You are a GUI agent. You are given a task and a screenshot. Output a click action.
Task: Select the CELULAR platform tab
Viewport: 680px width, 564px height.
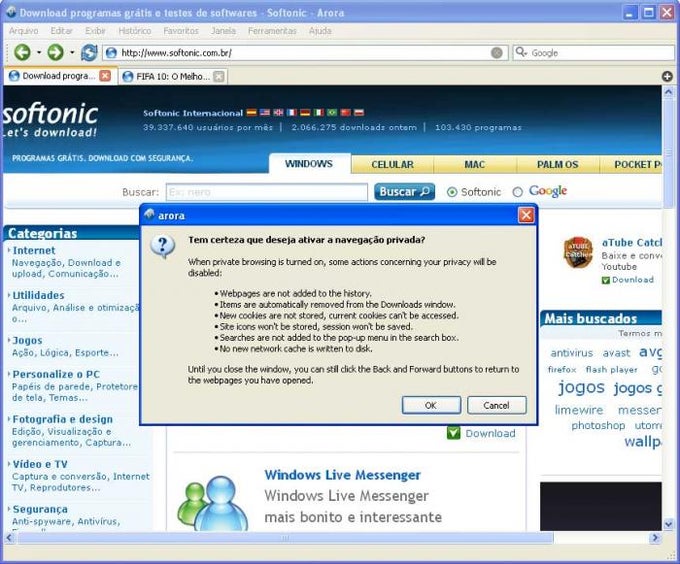pyautogui.click(x=392, y=165)
